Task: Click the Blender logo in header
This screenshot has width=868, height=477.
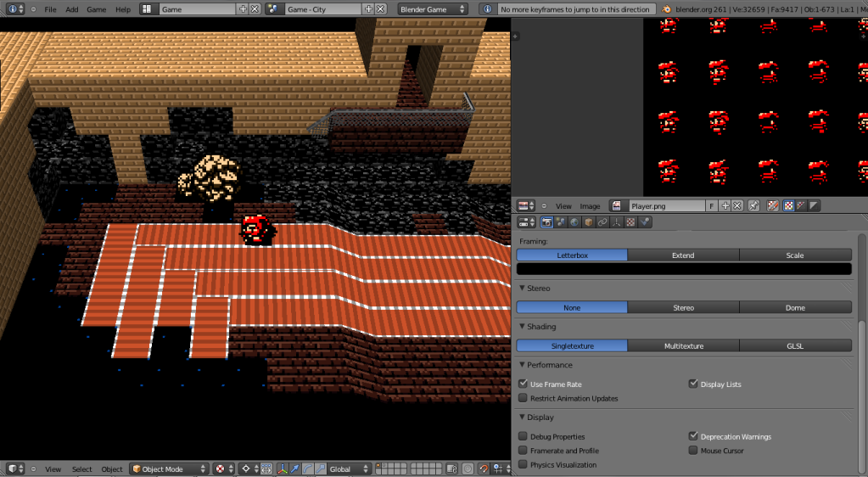Action: (x=667, y=9)
